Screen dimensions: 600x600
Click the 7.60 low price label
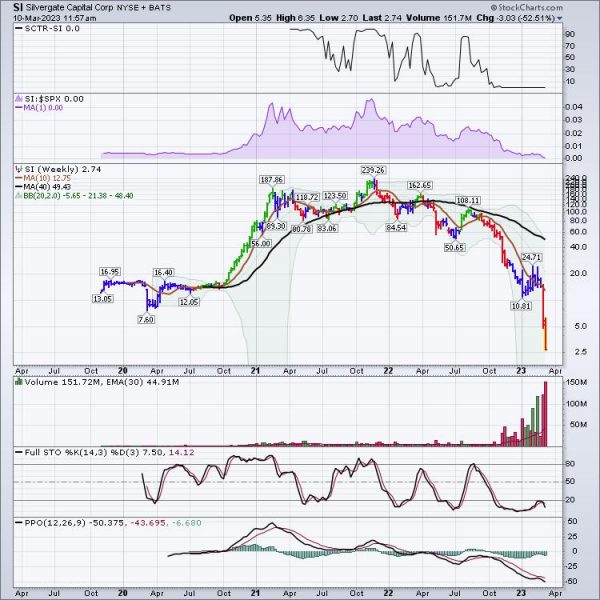coord(146,319)
